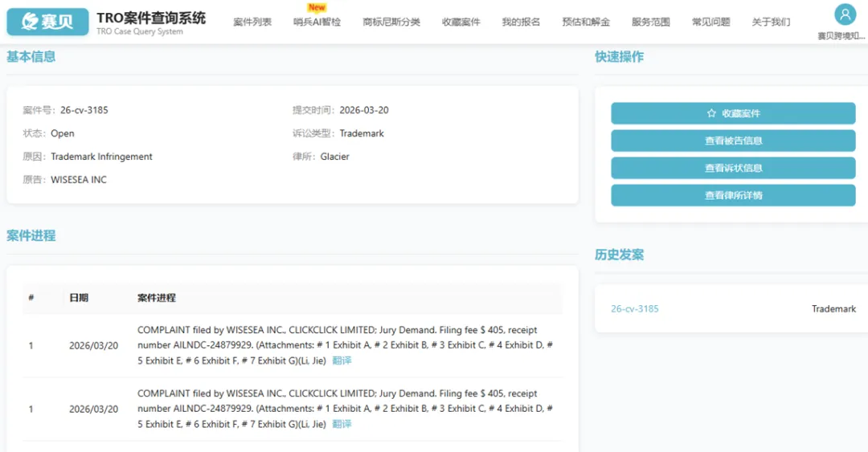Click the star icon on 收藏案件 button

tap(711, 113)
